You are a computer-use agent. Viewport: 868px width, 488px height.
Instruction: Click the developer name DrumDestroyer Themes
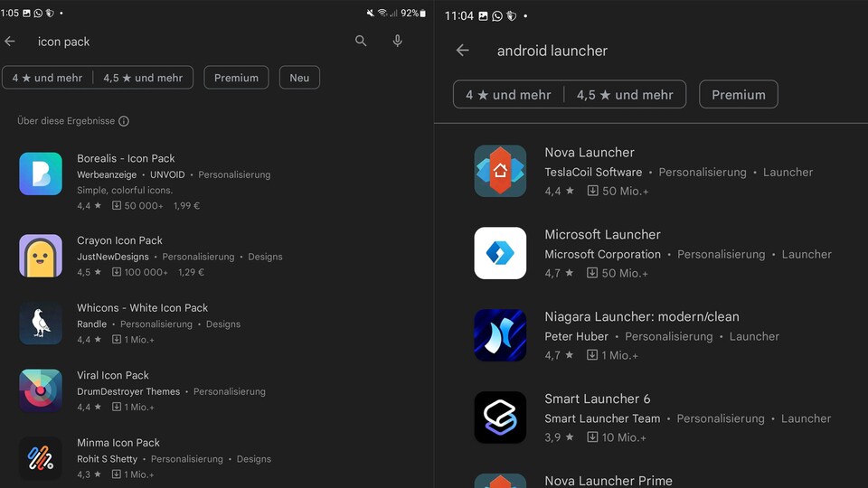pyautogui.click(x=128, y=391)
